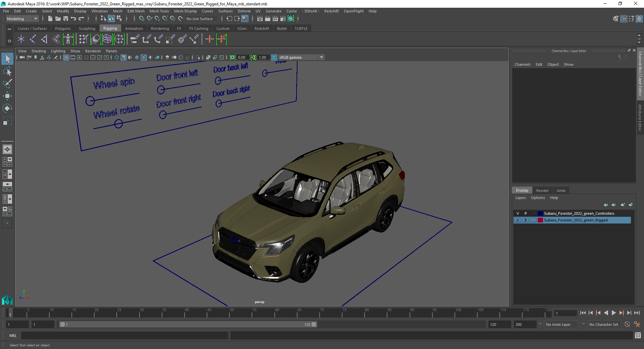This screenshot has height=349, width=644.
Task: Click the Create Joint shelf icon
Action: coord(33,39)
